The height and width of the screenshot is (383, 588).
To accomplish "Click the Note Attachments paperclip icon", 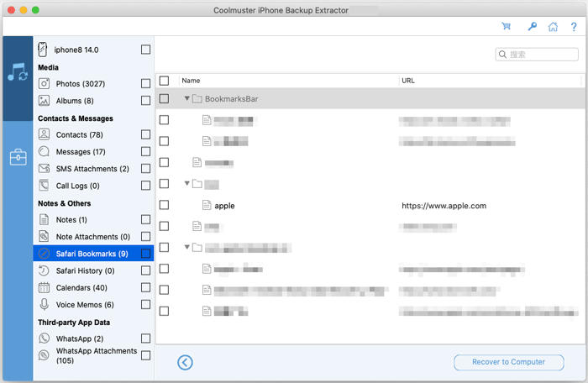I will click(x=45, y=236).
